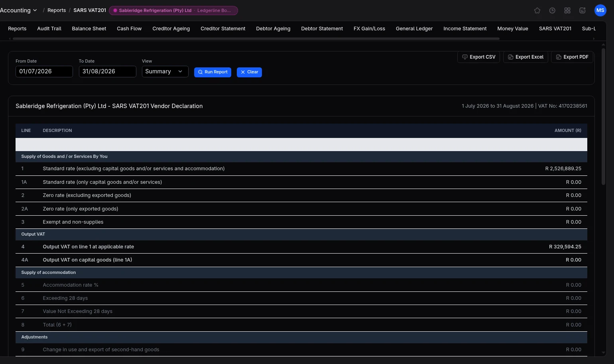Click the report title Sableridge Refrigeration VAT201 Vendor Declaration
Screen dimensions: 614x364
coord(109,106)
